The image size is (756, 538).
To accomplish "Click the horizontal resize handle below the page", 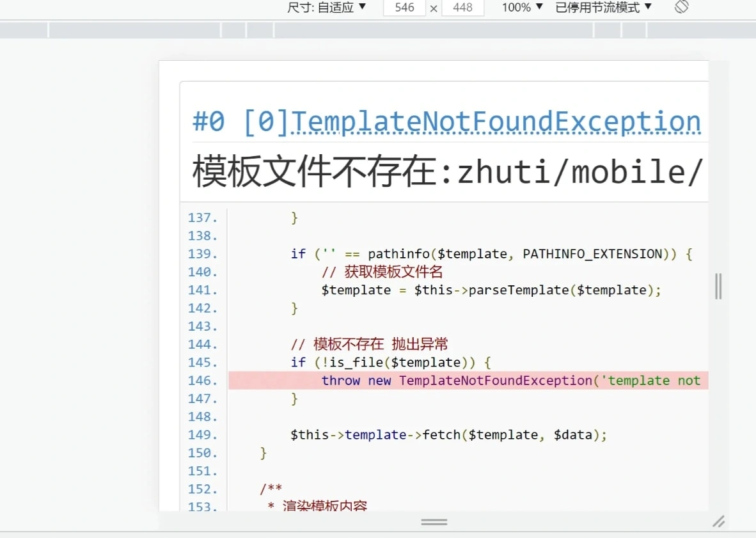I will [x=434, y=521].
